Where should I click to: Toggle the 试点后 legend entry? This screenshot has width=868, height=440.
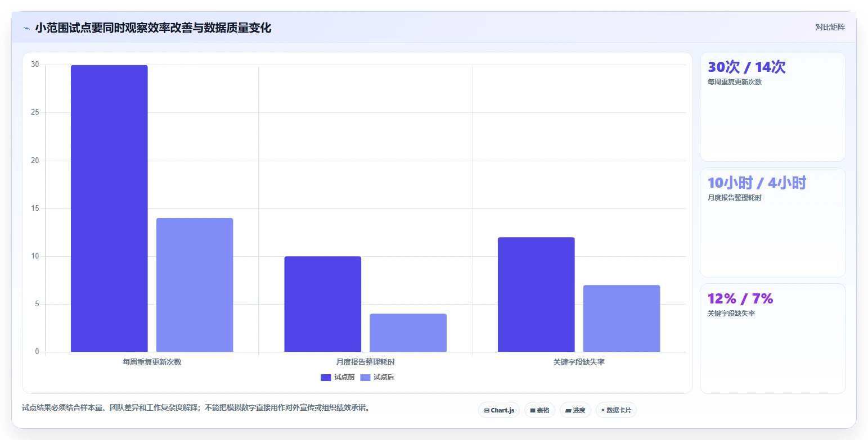377,377
